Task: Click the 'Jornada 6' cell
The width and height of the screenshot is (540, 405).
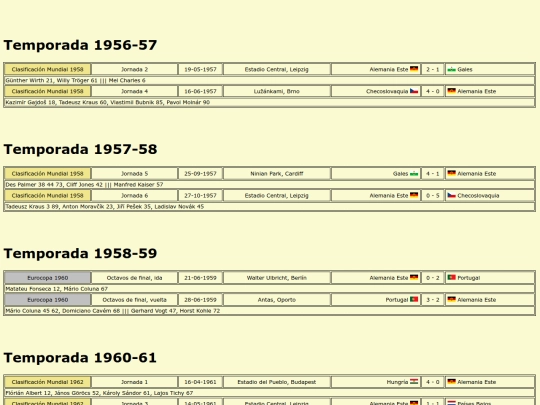Action: pyautogui.click(x=134, y=196)
